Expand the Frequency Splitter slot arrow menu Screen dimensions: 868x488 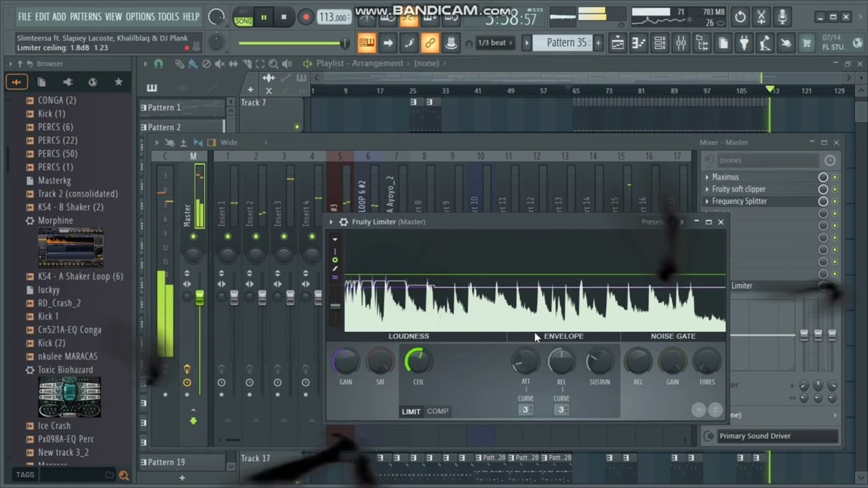pos(707,201)
